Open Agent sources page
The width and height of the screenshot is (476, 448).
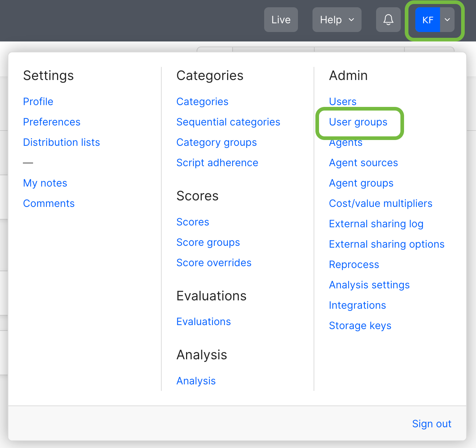click(x=363, y=163)
